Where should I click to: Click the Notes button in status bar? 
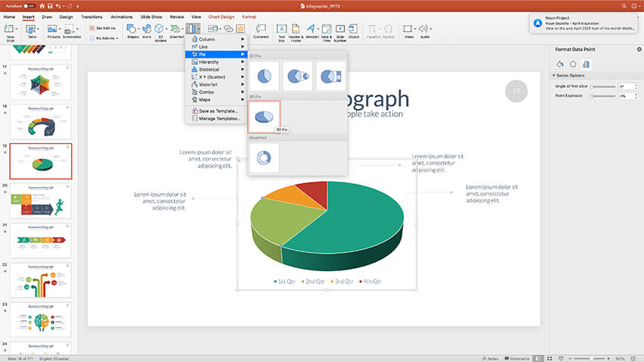pos(489,358)
